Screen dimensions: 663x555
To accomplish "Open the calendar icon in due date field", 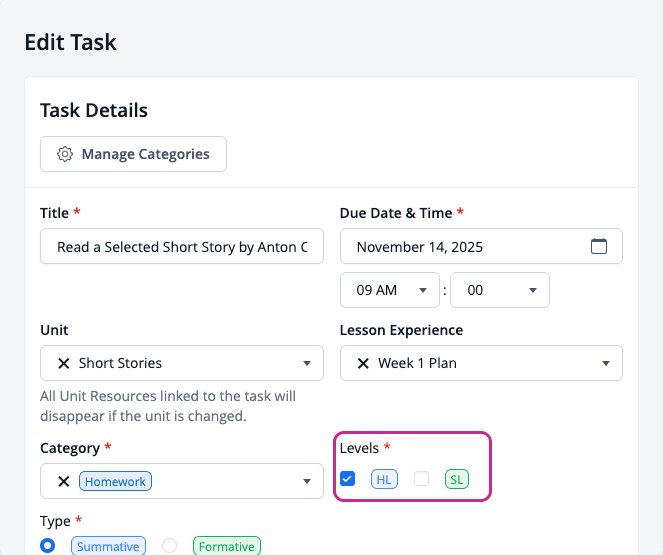I will coord(598,246).
